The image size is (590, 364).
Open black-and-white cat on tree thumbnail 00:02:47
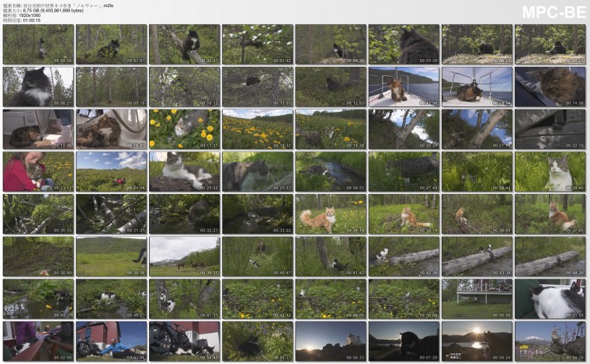pyautogui.click(x=185, y=44)
